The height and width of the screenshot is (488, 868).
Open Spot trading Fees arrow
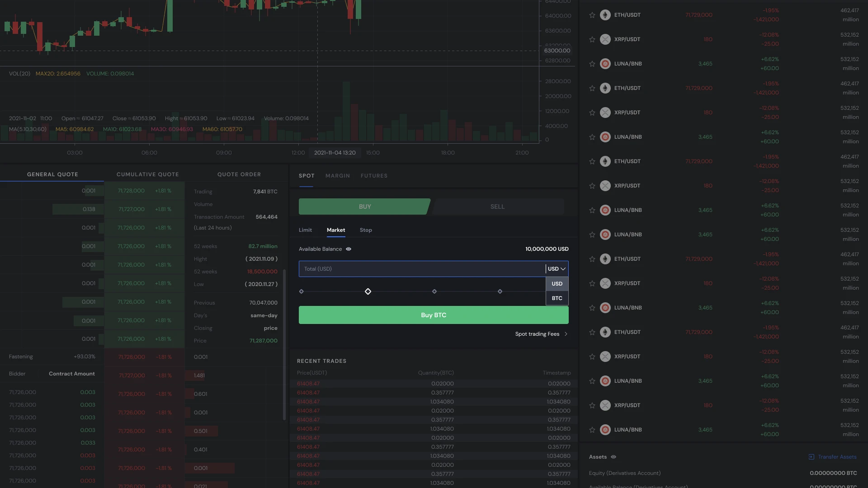(x=566, y=334)
